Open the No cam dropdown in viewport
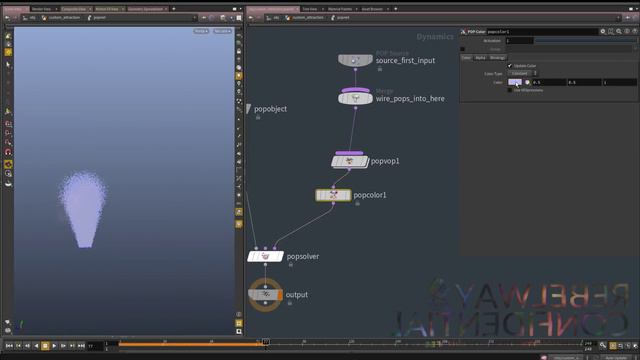The width and height of the screenshot is (640, 360). click(222, 31)
